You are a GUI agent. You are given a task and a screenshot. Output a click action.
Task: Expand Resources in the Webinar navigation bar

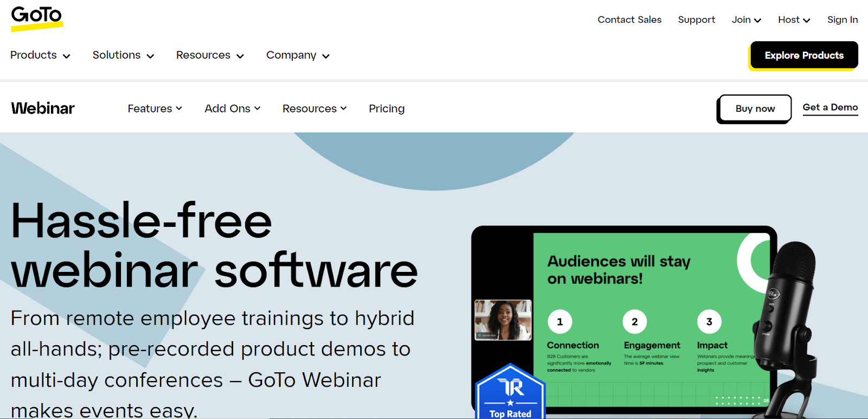coord(315,109)
